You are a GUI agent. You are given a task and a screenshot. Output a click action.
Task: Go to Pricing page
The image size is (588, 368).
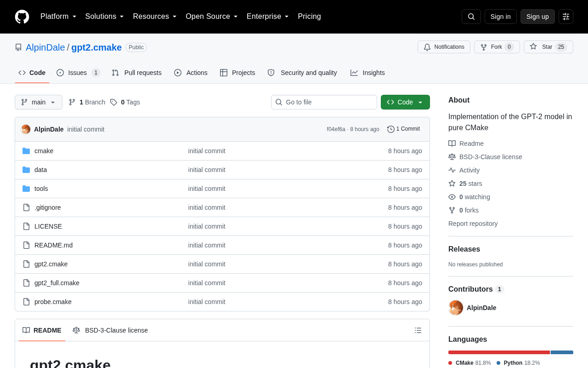pyautogui.click(x=309, y=17)
